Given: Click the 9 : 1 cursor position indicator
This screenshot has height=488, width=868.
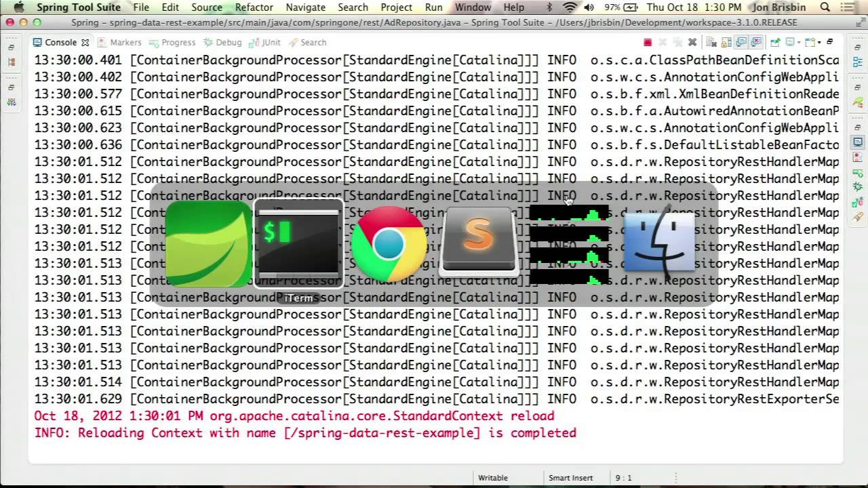Looking at the screenshot, I should [x=624, y=478].
